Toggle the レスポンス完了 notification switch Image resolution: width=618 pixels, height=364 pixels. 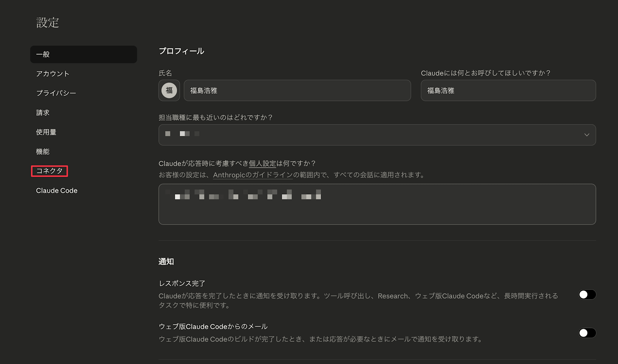[587, 295]
